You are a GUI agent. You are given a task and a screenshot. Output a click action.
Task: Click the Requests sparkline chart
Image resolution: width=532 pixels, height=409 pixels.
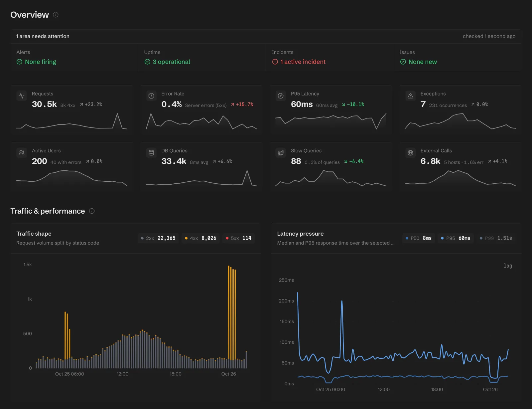72,121
